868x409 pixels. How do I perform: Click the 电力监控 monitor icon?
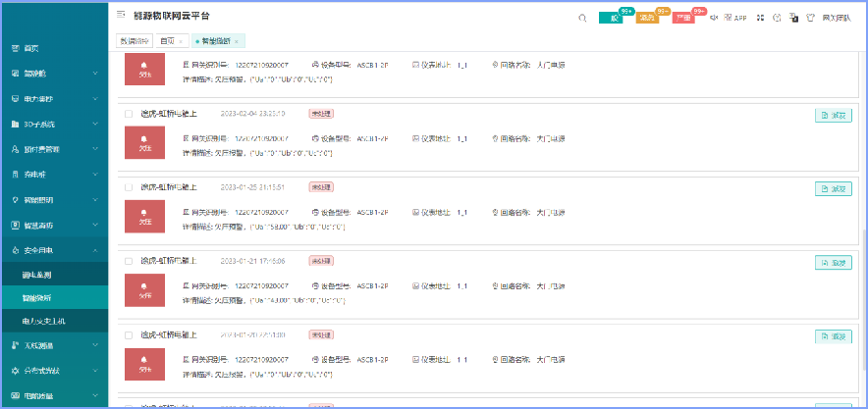tap(15, 99)
